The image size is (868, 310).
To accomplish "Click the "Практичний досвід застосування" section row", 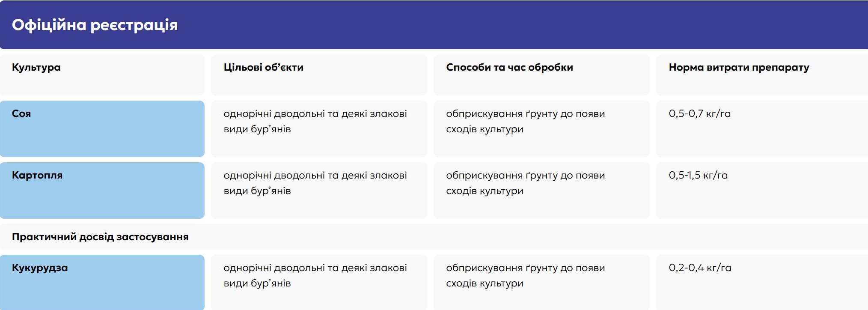I will point(434,237).
